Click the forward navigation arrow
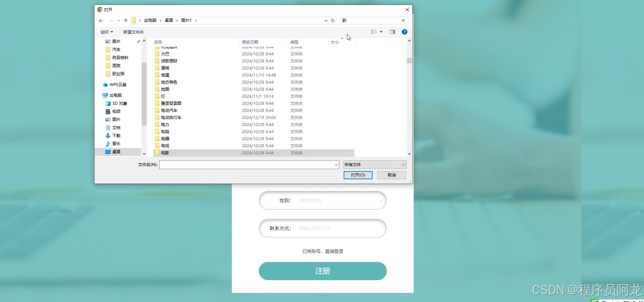 coord(110,21)
